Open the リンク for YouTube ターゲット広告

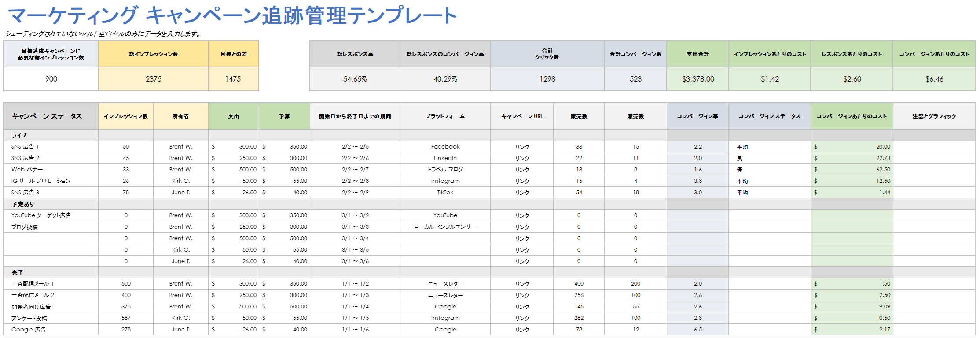point(522,215)
